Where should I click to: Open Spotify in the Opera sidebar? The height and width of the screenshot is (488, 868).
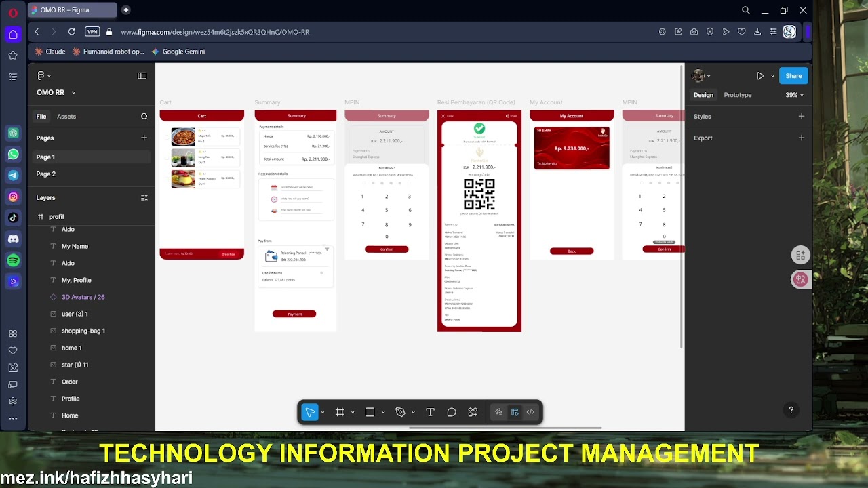(13, 260)
